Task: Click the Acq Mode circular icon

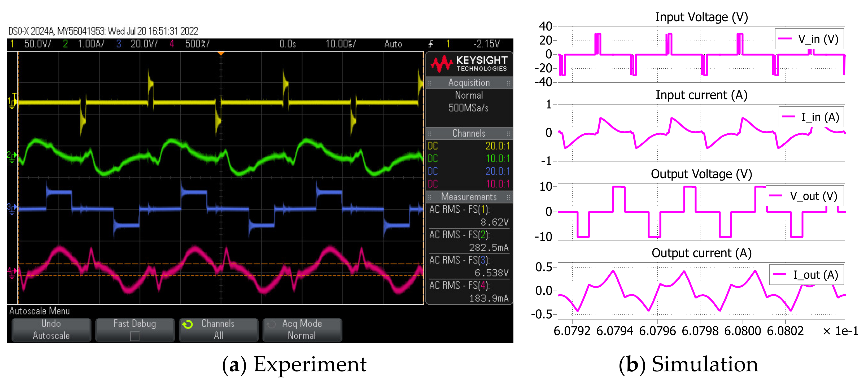Action: click(x=271, y=325)
